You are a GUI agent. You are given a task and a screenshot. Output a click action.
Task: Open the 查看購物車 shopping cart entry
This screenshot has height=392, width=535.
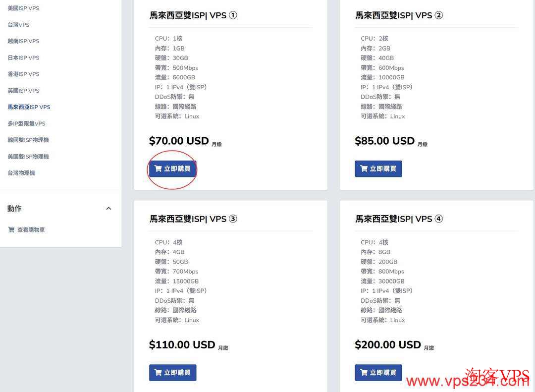point(31,229)
